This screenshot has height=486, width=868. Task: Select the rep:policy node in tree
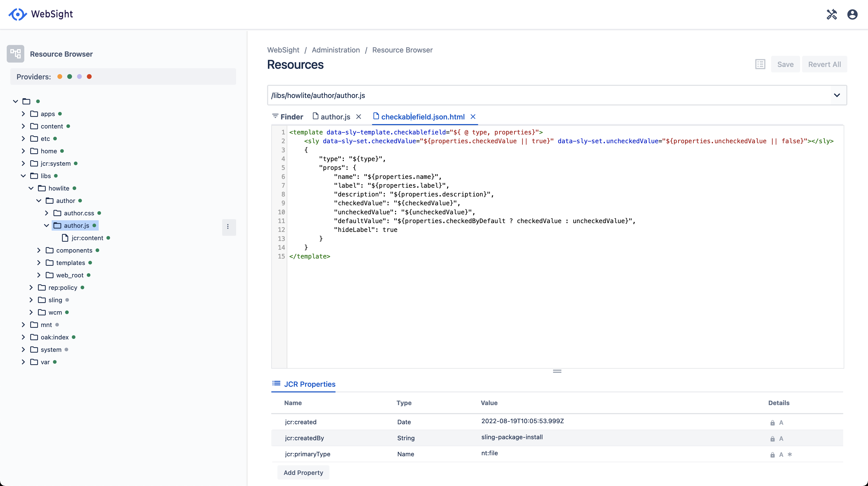63,288
